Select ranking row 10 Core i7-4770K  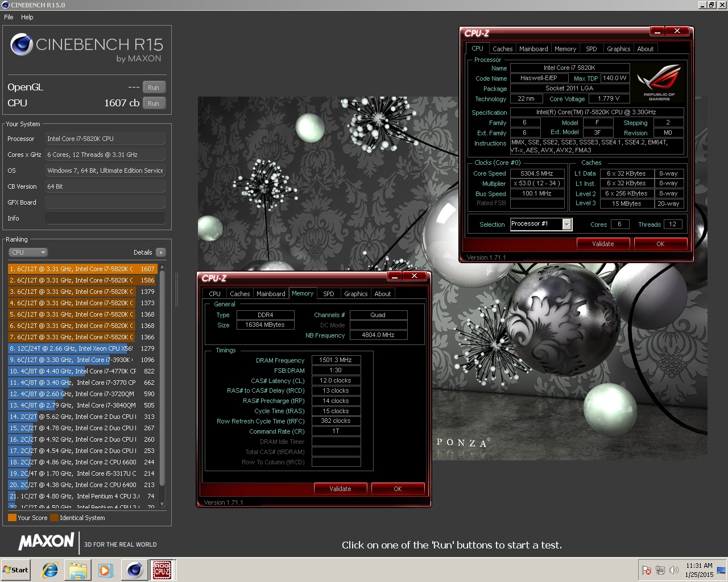tap(82, 371)
